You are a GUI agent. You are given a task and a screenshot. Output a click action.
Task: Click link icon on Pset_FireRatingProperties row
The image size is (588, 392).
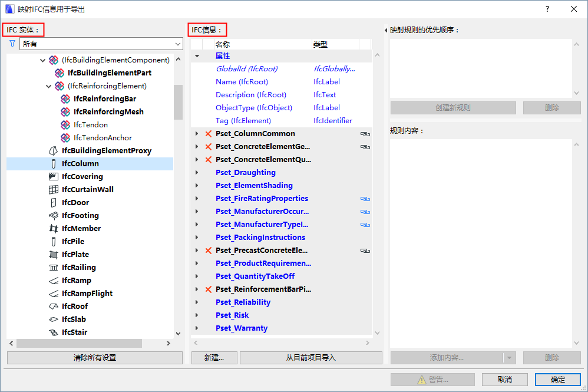point(365,199)
